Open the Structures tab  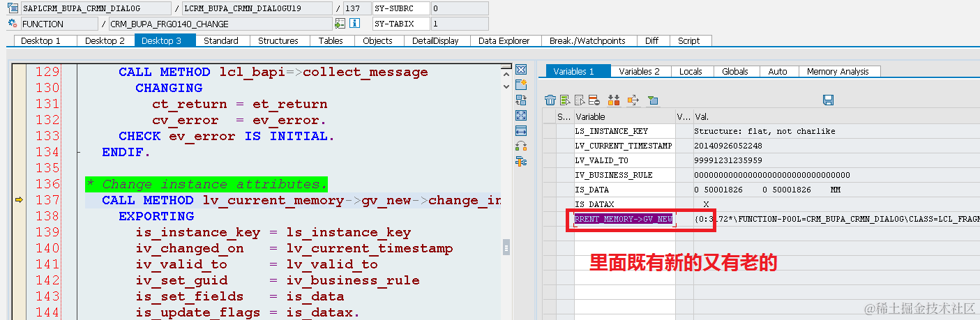point(278,40)
